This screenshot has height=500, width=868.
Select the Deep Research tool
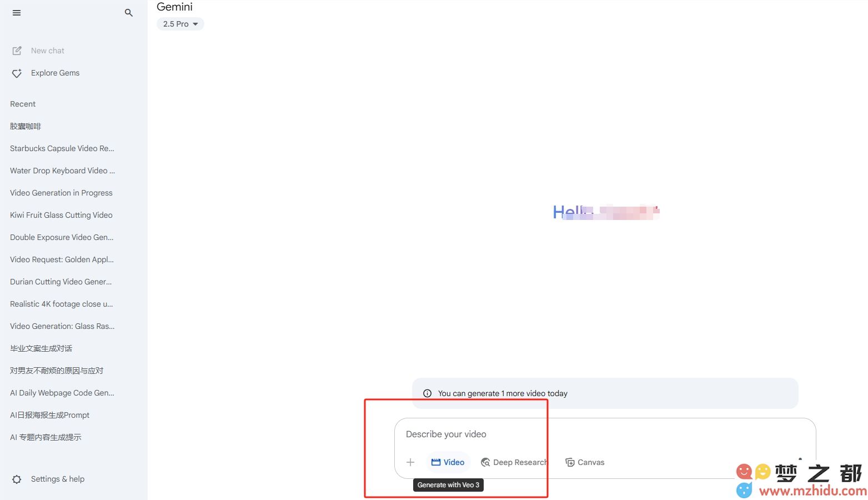(x=514, y=462)
